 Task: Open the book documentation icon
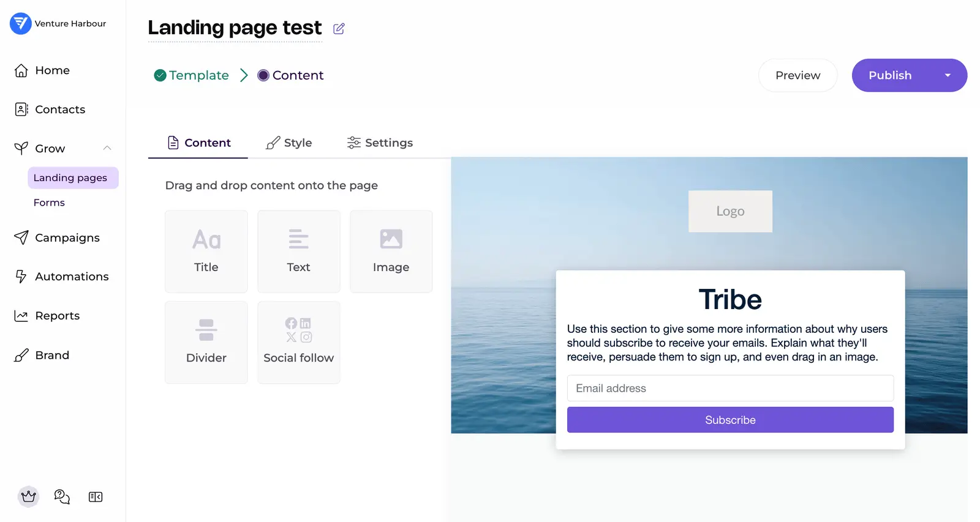pos(96,497)
